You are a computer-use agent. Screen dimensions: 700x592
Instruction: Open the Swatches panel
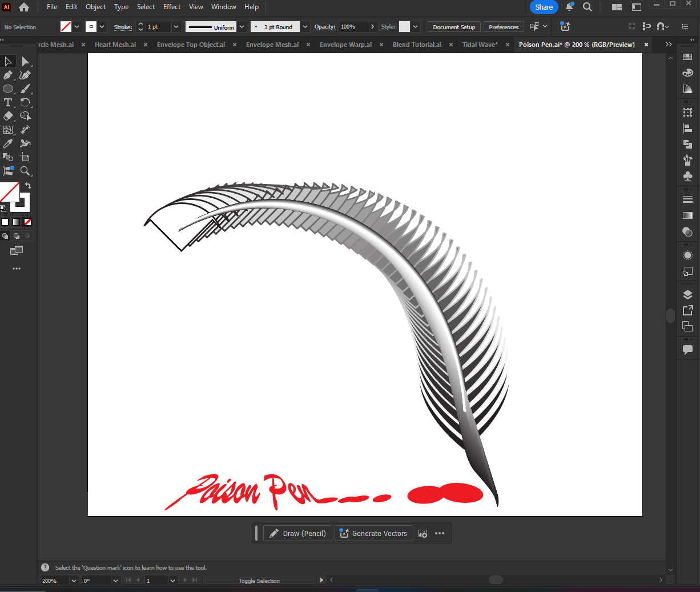click(x=687, y=57)
